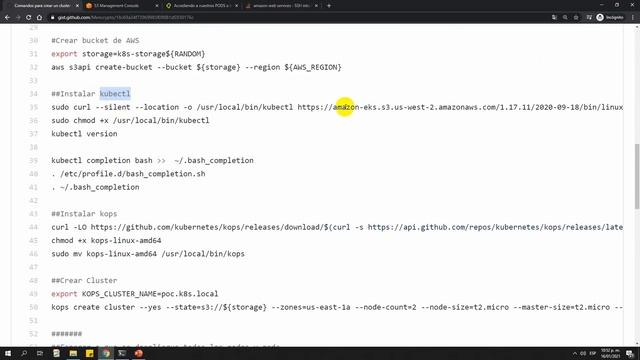
Task: Click line number 44 in the gist
Action: click(33, 227)
